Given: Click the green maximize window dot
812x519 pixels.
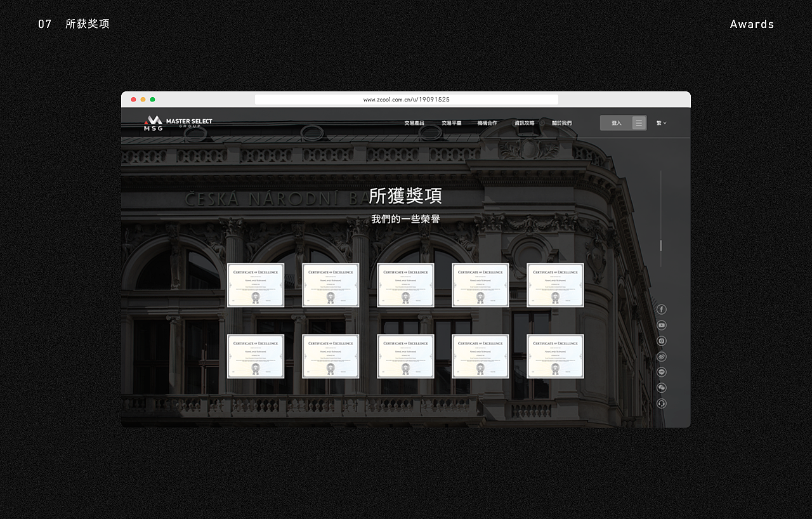Looking at the screenshot, I should 152,100.
